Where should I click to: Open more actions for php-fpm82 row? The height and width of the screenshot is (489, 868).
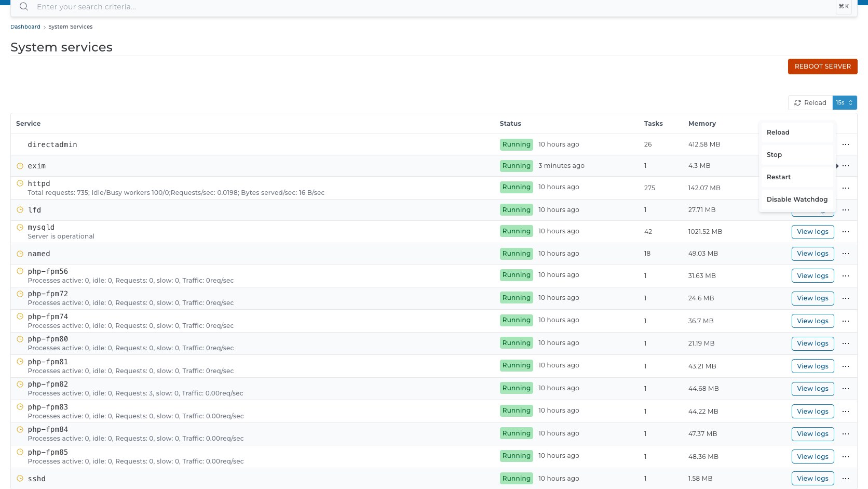tap(846, 389)
